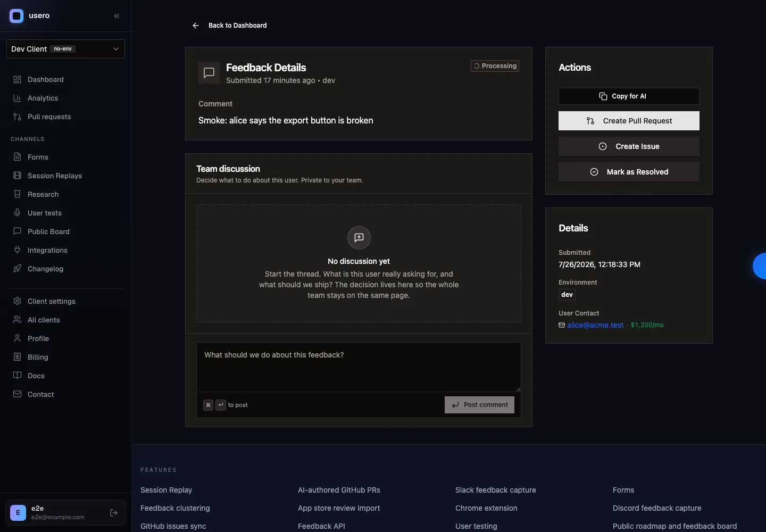Image resolution: width=766 pixels, height=532 pixels.
Task: Open Slack feedback capture link
Action: point(496,490)
